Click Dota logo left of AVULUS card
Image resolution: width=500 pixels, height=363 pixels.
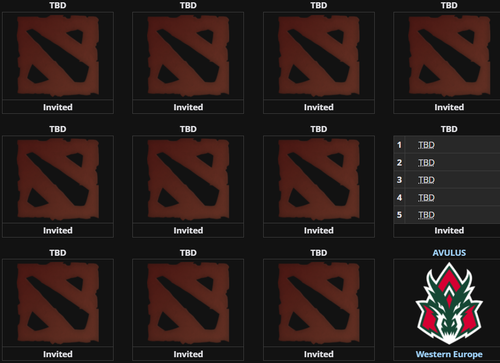pos(319,303)
